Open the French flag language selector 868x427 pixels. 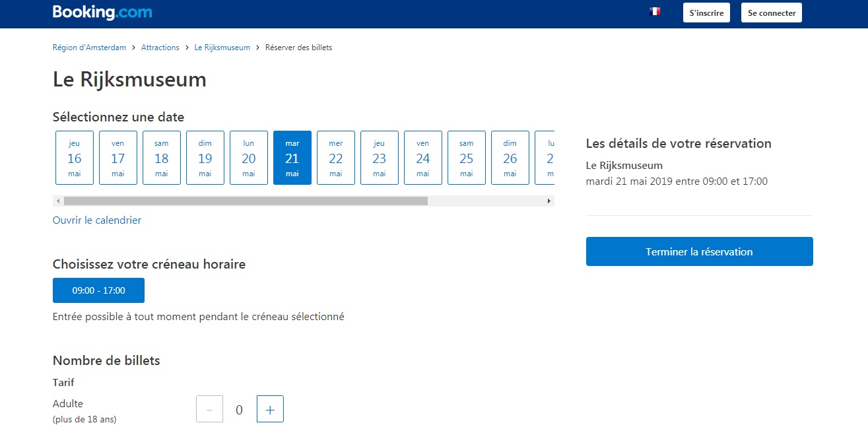(655, 11)
